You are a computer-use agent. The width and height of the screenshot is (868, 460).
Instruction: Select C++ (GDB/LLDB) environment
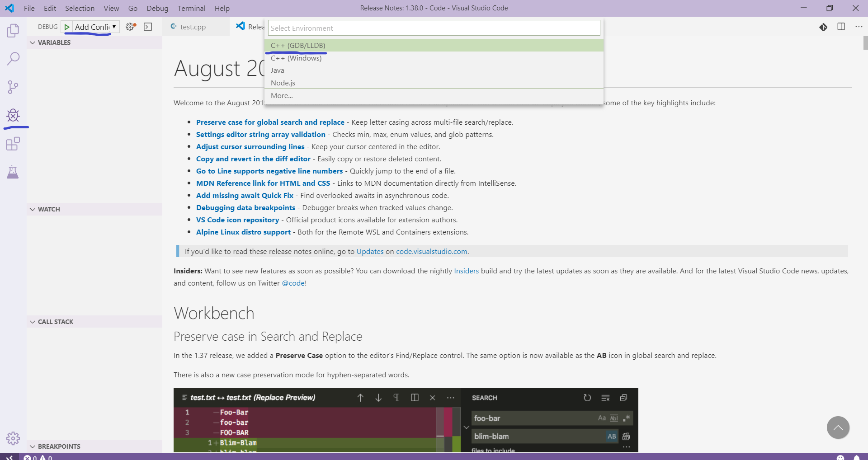click(x=434, y=45)
